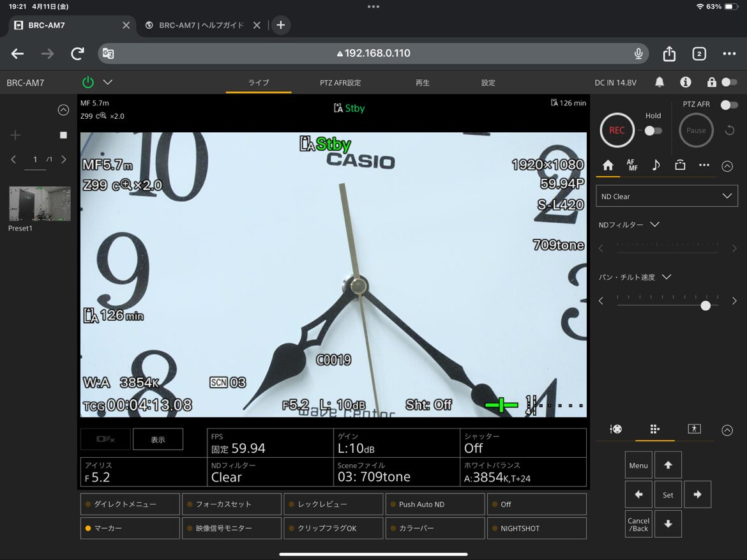Tap the browser share icon

[669, 54]
